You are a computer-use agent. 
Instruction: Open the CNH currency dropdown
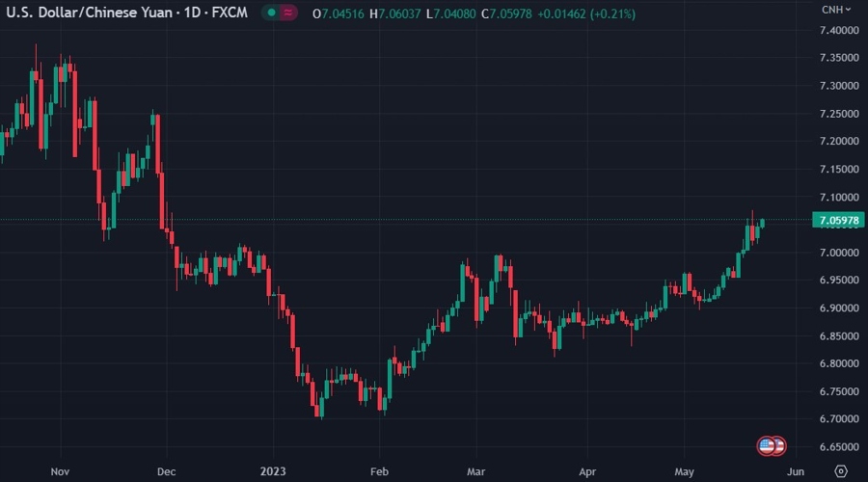[836, 10]
